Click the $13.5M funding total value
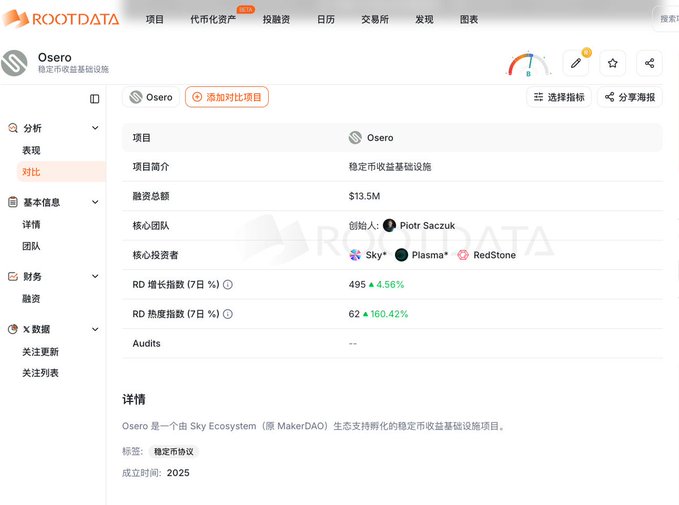 [364, 196]
